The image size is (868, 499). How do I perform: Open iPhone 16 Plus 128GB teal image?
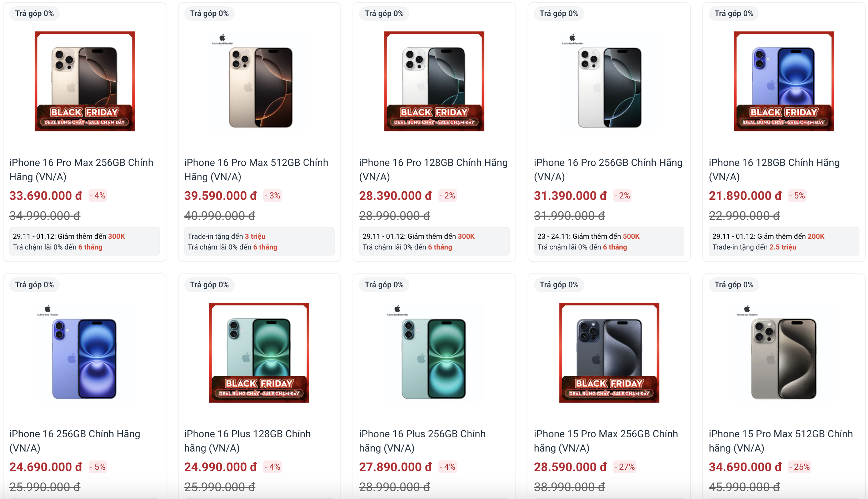(x=259, y=353)
